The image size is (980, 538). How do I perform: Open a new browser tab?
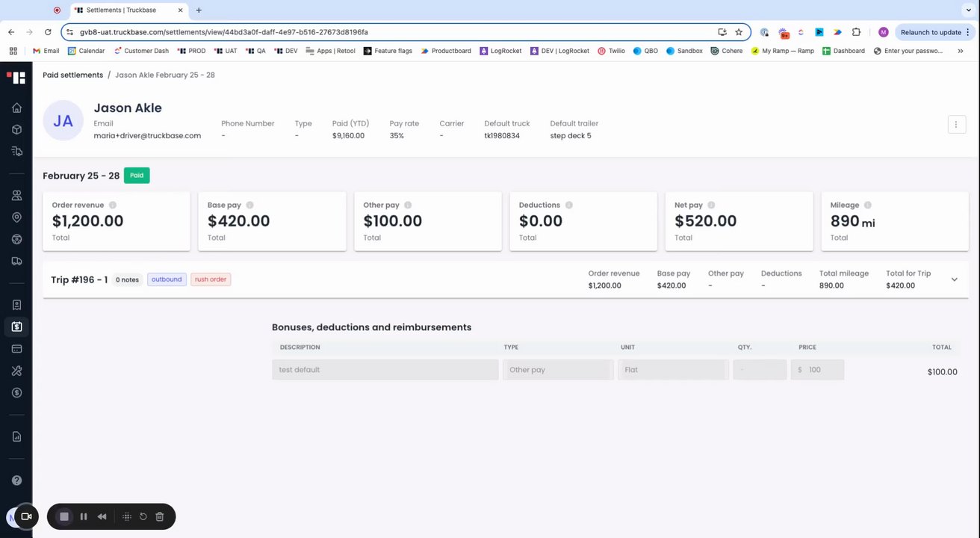click(199, 10)
